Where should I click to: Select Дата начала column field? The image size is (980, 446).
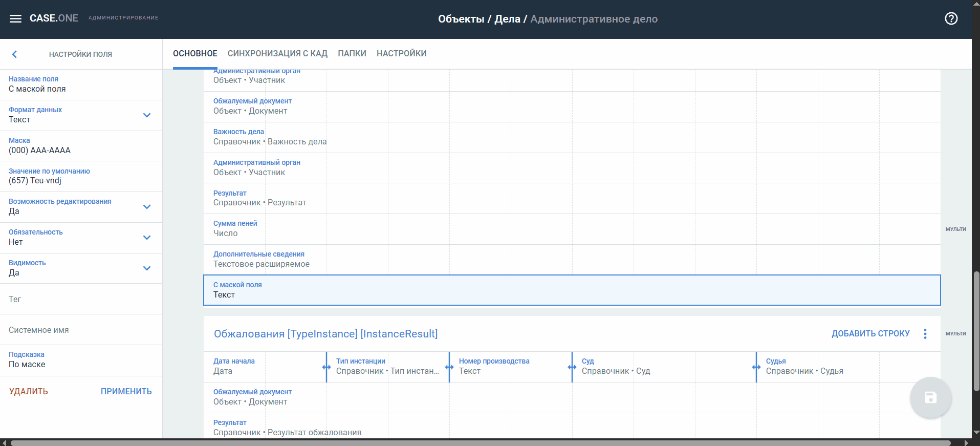pos(265,367)
